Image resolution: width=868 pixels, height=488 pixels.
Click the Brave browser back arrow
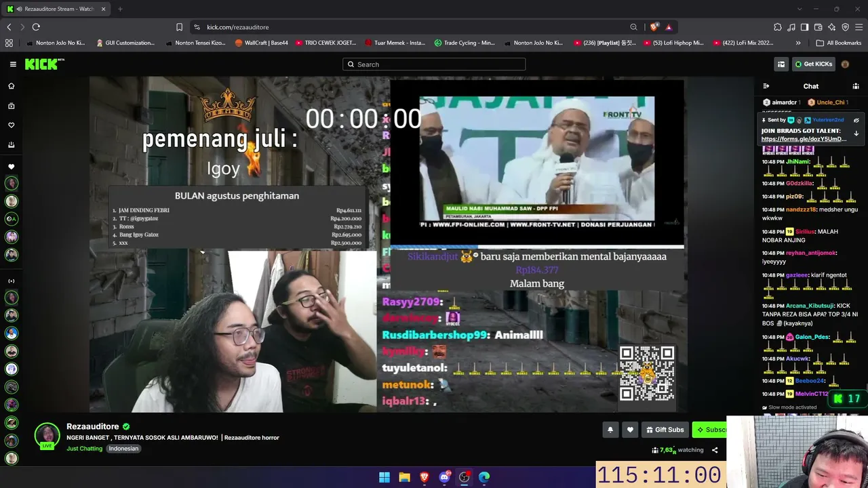(9, 27)
